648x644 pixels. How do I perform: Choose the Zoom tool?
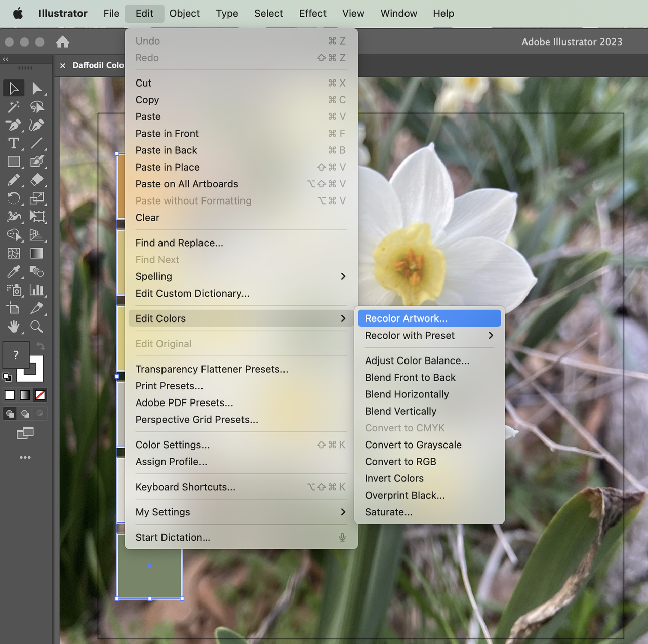37,327
